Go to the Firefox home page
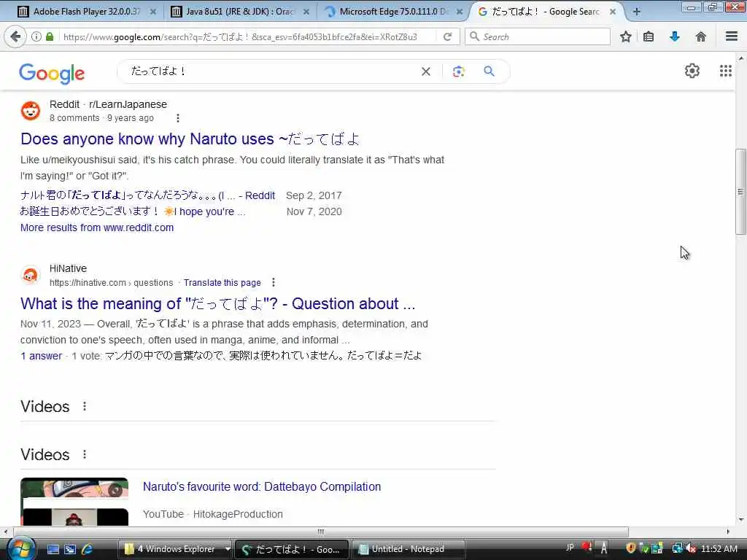 [x=701, y=36]
